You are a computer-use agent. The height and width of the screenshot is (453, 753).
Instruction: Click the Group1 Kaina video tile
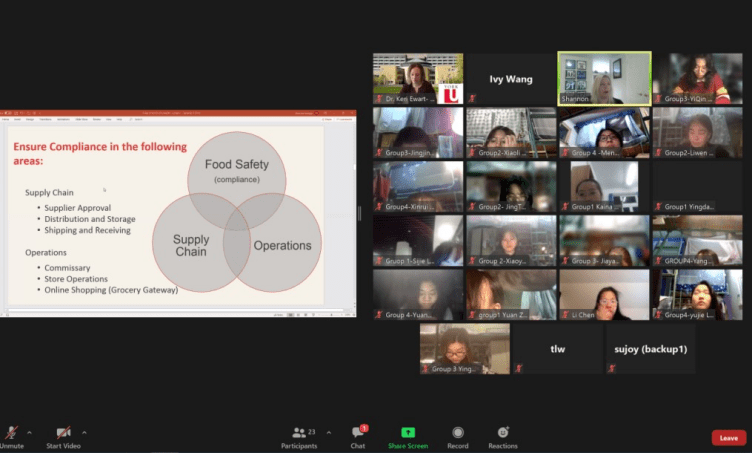point(604,187)
